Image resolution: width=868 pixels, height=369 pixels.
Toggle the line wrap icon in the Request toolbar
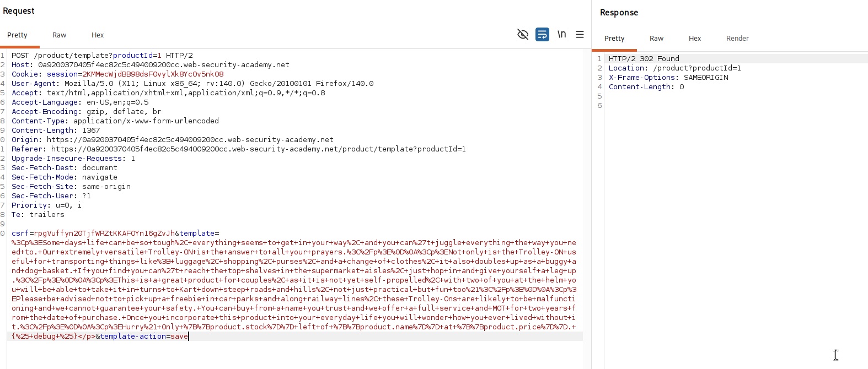[542, 35]
